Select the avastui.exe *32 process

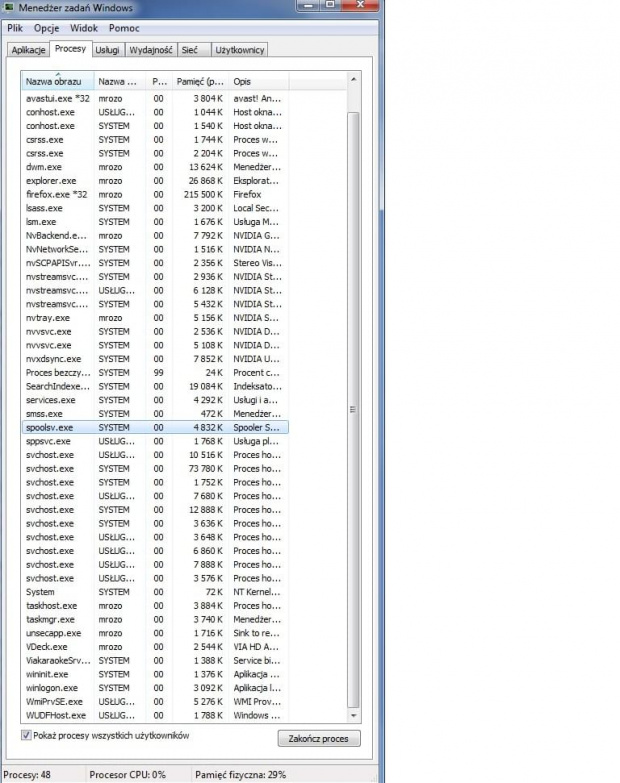(x=155, y=99)
